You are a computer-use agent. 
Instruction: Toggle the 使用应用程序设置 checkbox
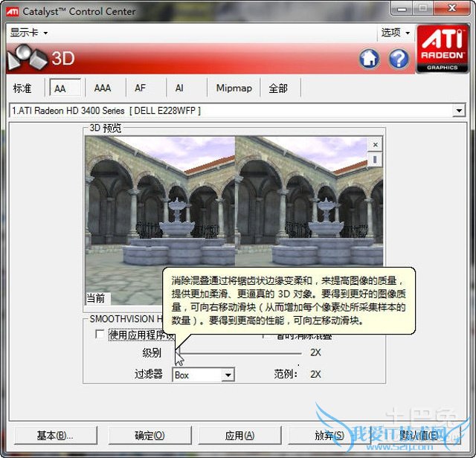pos(99,334)
